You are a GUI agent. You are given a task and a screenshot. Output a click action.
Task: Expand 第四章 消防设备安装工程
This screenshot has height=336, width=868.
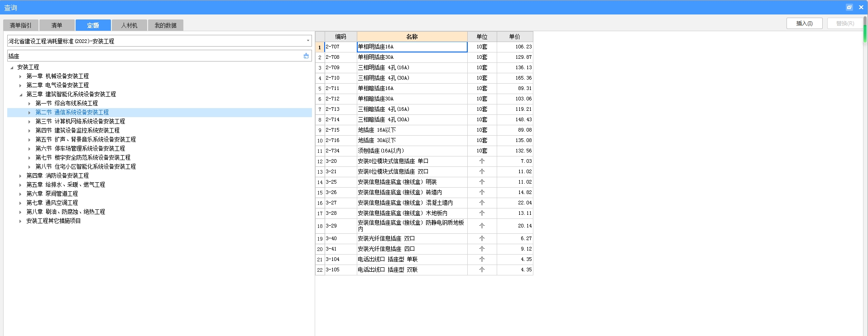20,176
